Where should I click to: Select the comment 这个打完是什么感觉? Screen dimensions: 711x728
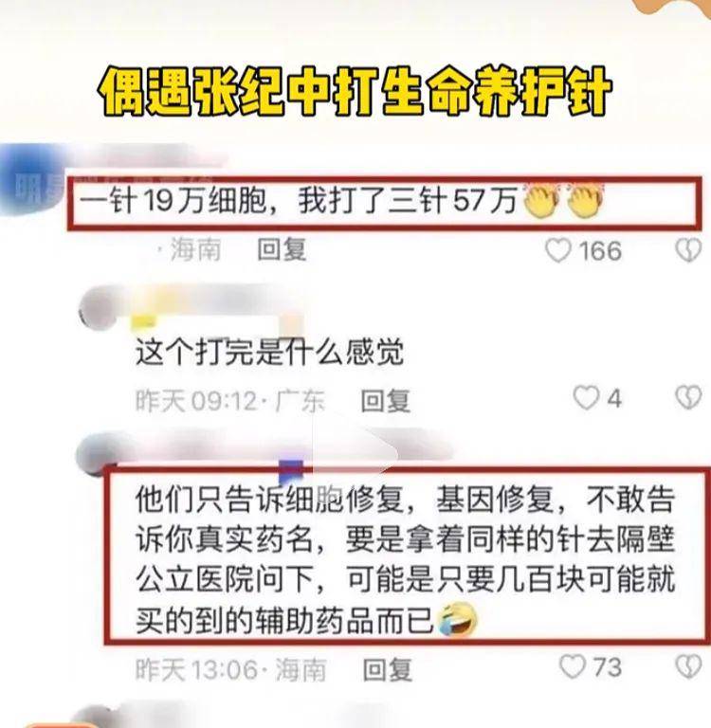click(x=270, y=353)
